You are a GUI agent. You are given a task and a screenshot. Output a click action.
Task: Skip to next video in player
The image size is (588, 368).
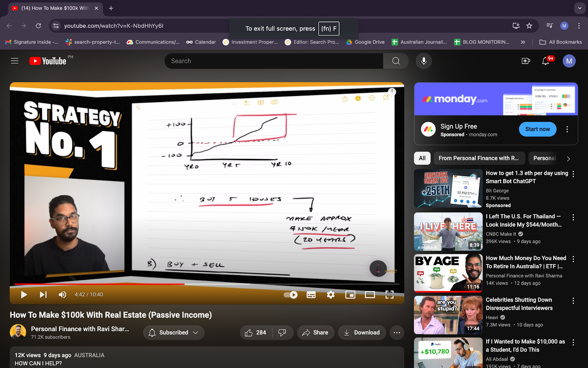pyautogui.click(x=43, y=294)
